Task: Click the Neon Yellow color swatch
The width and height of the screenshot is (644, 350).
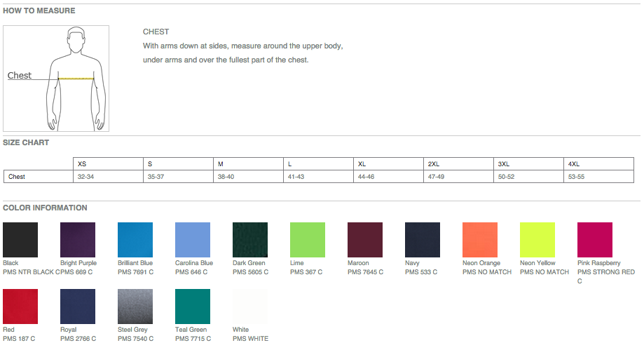Action: coord(537,240)
